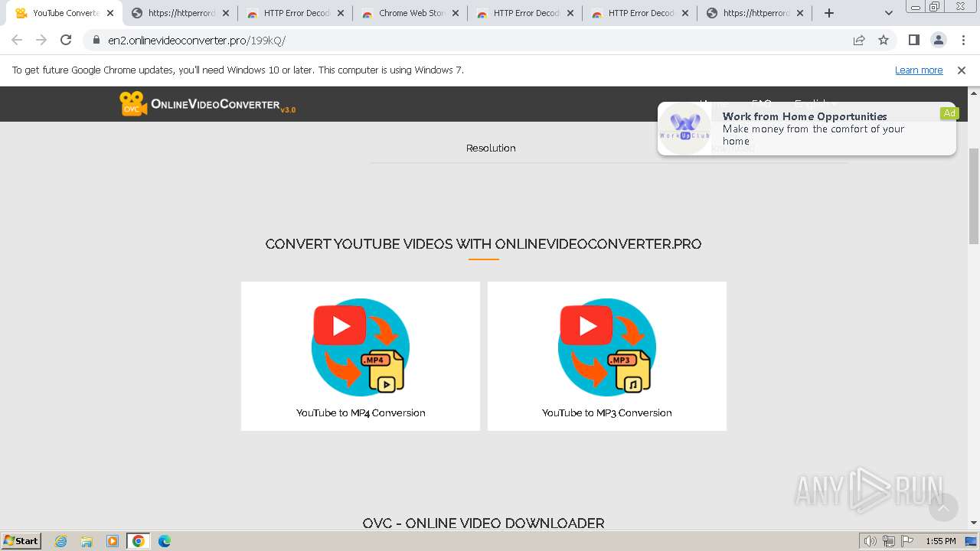
Task: Open the Chrome three-dot menu
Action: click(962, 40)
